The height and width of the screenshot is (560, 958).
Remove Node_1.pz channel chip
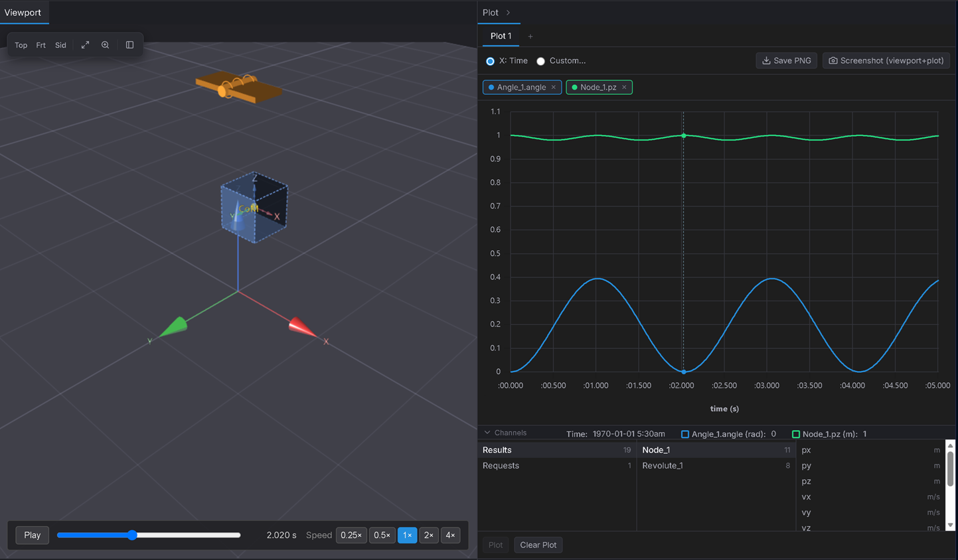click(x=624, y=88)
